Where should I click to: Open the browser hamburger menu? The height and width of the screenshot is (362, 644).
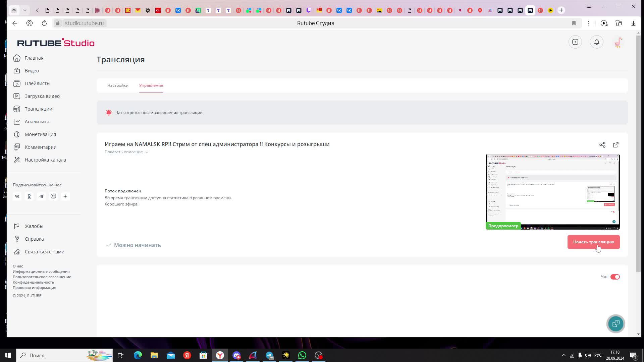[589, 6]
